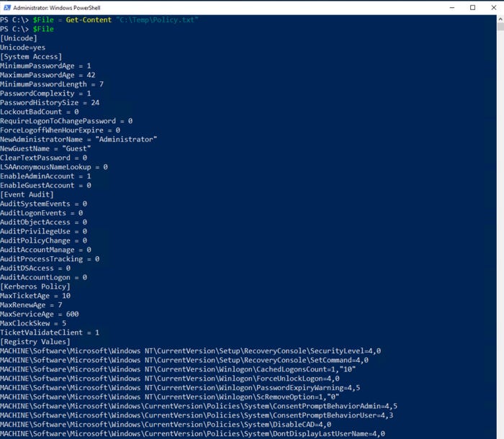Click the RecoveryConsole\SecurityLevel=4,0 registry line
The image size is (504, 439).
coord(190,351)
